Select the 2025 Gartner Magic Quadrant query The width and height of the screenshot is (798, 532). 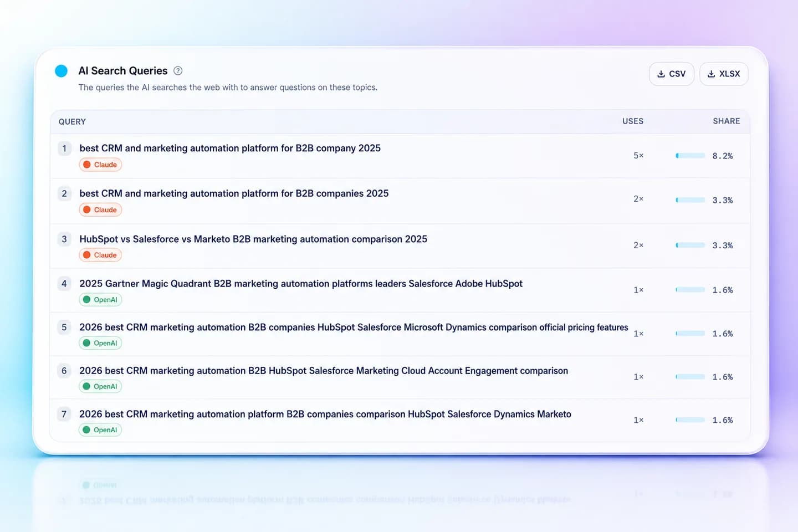(301, 284)
